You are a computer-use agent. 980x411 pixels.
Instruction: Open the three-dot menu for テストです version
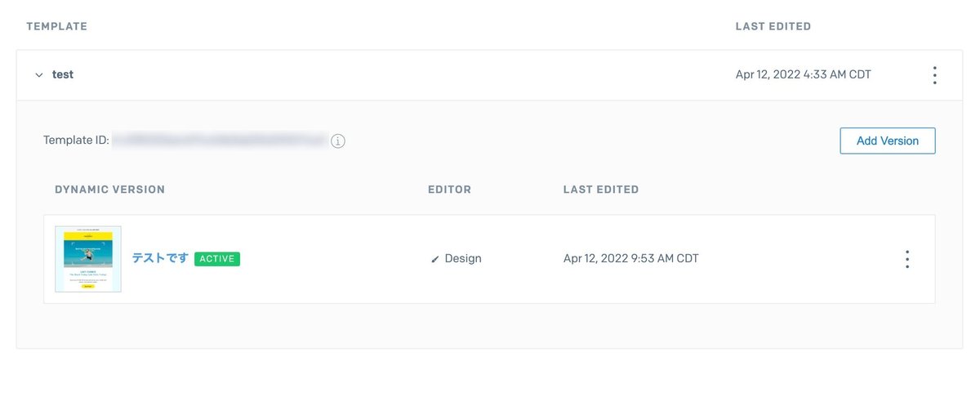point(906,259)
